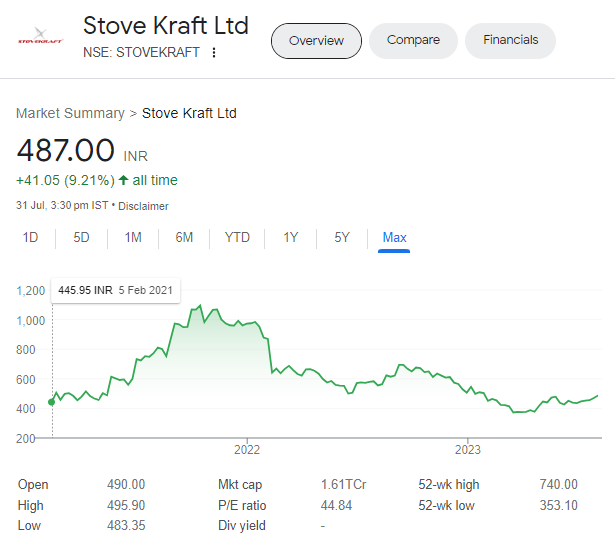The width and height of the screenshot is (615, 545).
Task: Open the Disclaimer link
Action: click(x=143, y=206)
